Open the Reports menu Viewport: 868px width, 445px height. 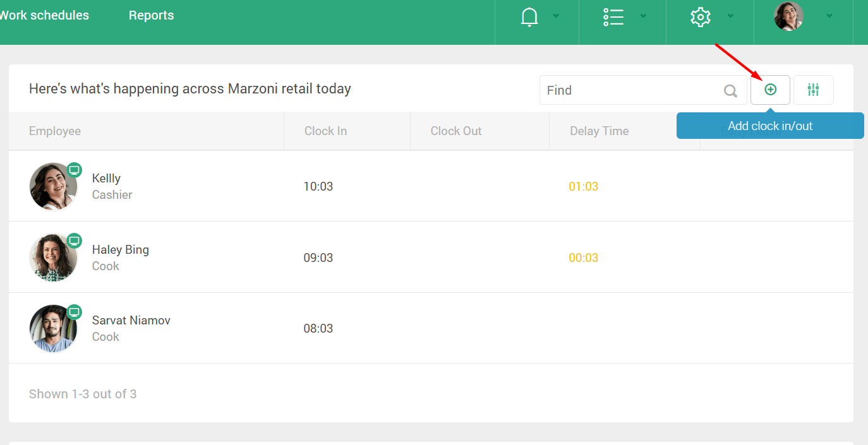point(152,15)
